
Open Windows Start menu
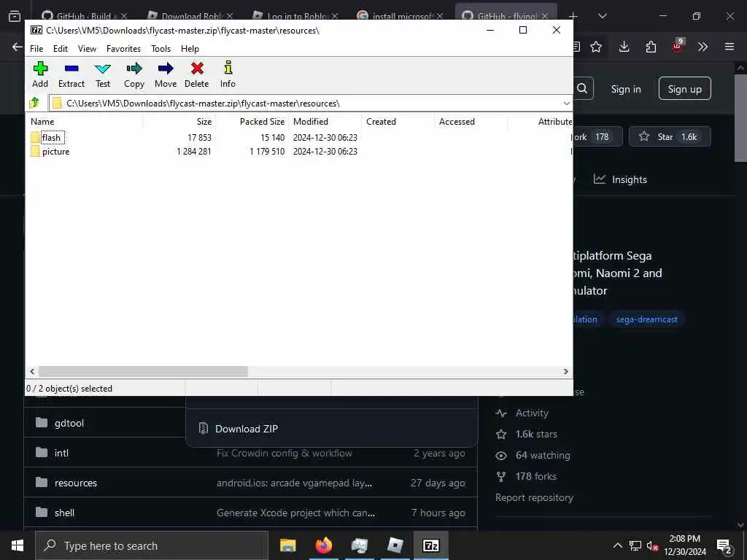18,545
